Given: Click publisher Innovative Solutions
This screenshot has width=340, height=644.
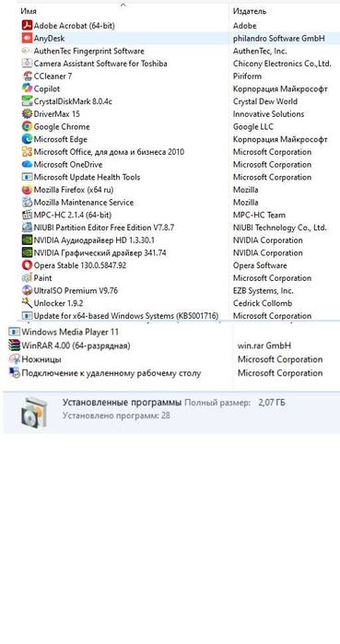Looking at the screenshot, I should click(x=268, y=113).
